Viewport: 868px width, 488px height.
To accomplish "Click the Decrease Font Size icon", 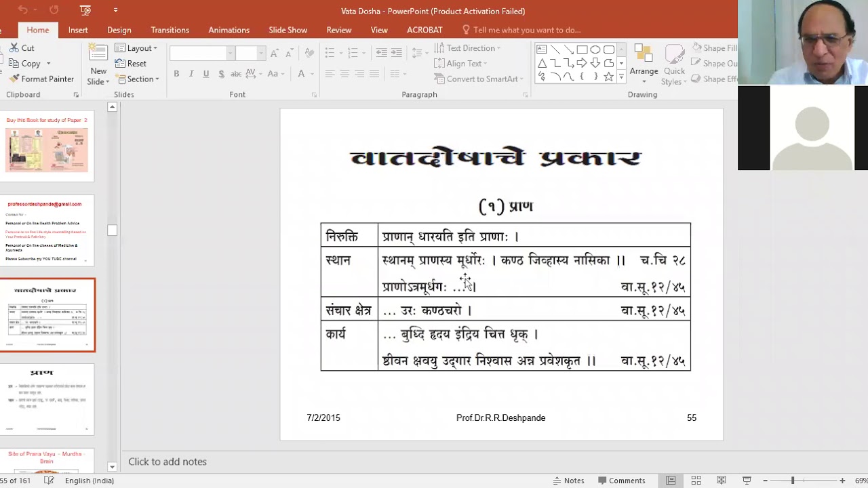I will click(x=289, y=53).
